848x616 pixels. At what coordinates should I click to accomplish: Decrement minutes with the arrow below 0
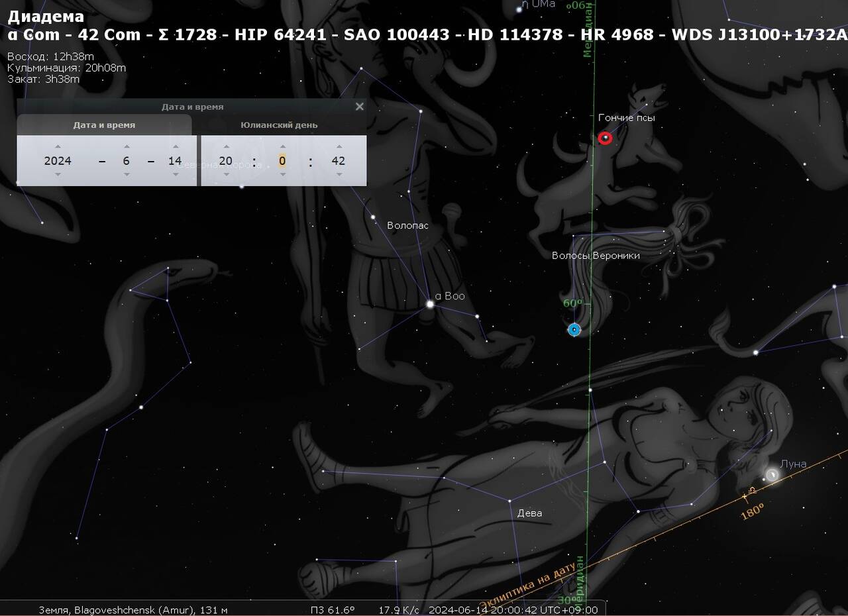(x=282, y=174)
